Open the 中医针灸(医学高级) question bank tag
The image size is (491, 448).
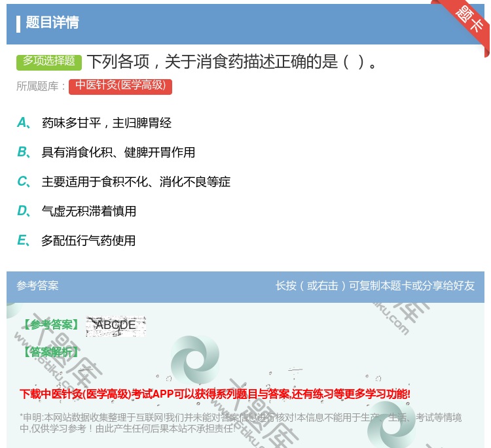pyautogui.click(x=120, y=86)
